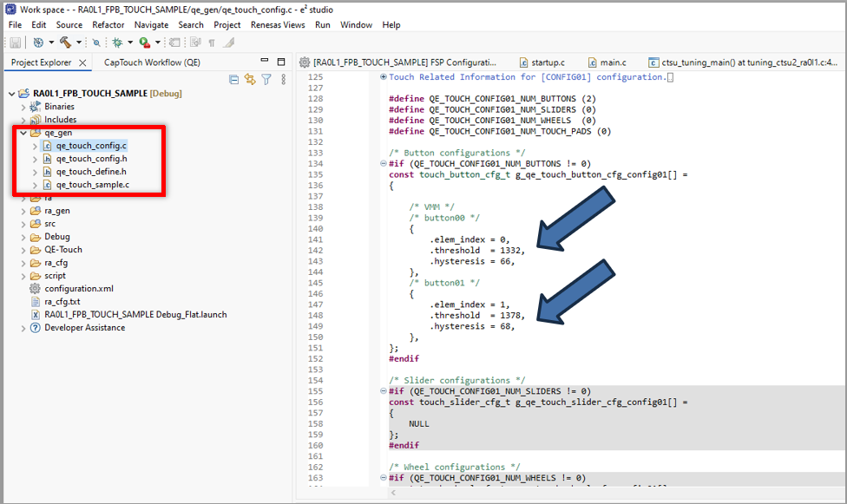Screen dimensions: 847x504
Task: Switch to the CapTouch Workflow (QE) tab
Action: tap(152, 62)
